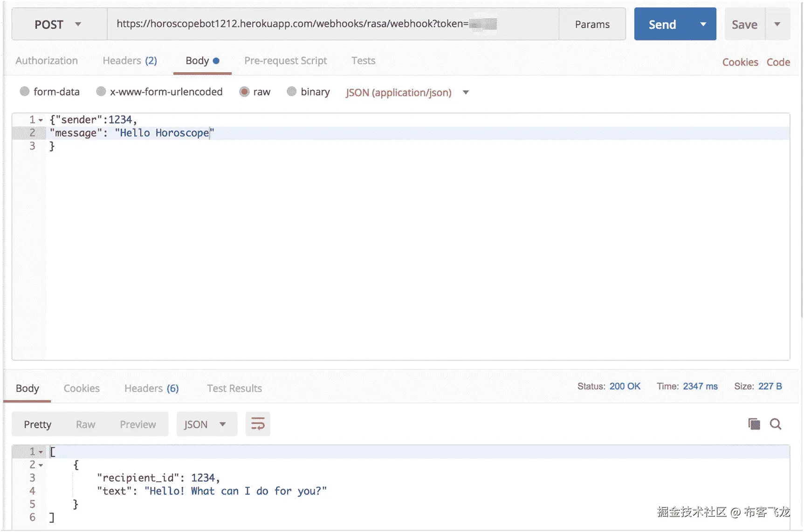Click the "Hello! What can I do for you?" text
Screen dimensions: 804x532
point(235,491)
